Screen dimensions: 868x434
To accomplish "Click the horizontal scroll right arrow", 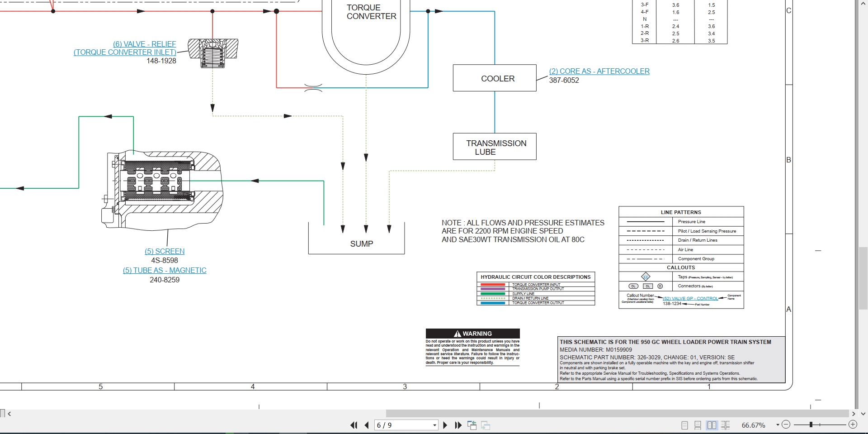I will (x=854, y=414).
